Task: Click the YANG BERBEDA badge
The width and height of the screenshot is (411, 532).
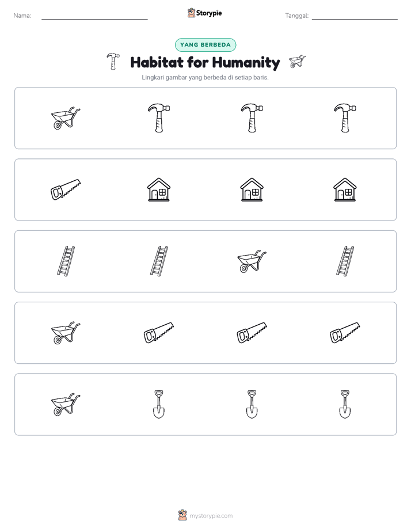Action: click(x=205, y=45)
